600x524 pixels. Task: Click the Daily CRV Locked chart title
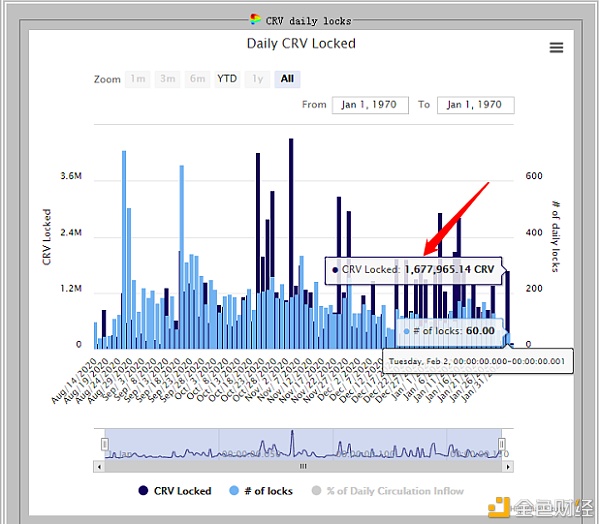click(x=301, y=44)
